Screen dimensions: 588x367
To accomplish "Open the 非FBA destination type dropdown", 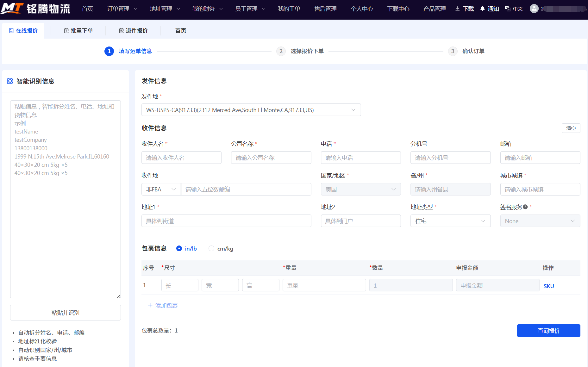I will (x=161, y=189).
